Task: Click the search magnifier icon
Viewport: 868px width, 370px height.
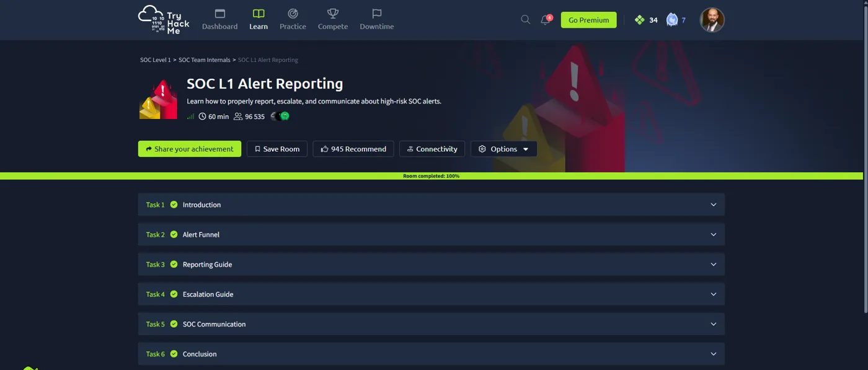Action: click(525, 20)
